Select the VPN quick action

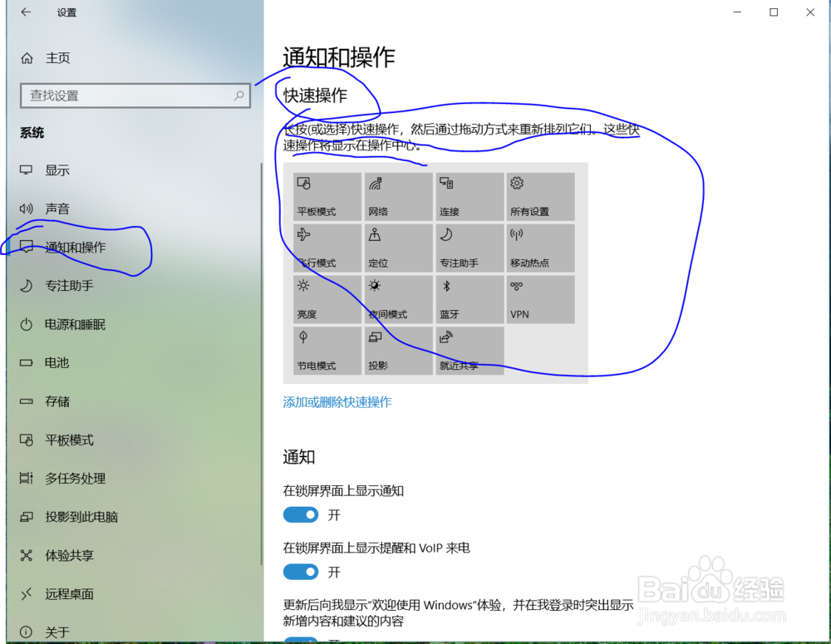[x=541, y=299]
